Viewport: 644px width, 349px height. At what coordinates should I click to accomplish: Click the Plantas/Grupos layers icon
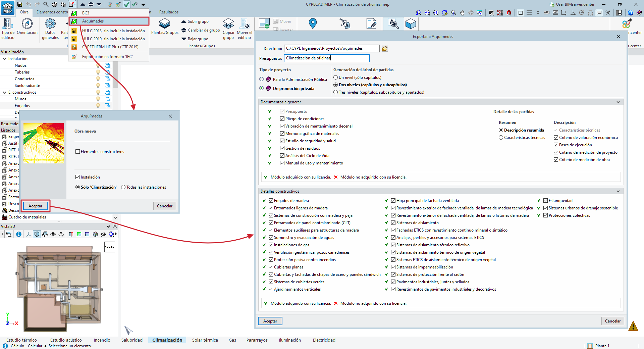[x=164, y=24]
